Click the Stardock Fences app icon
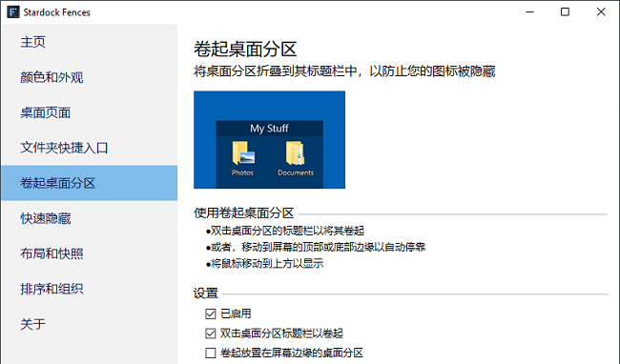This screenshot has height=364, width=620. [x=13, y=12]
